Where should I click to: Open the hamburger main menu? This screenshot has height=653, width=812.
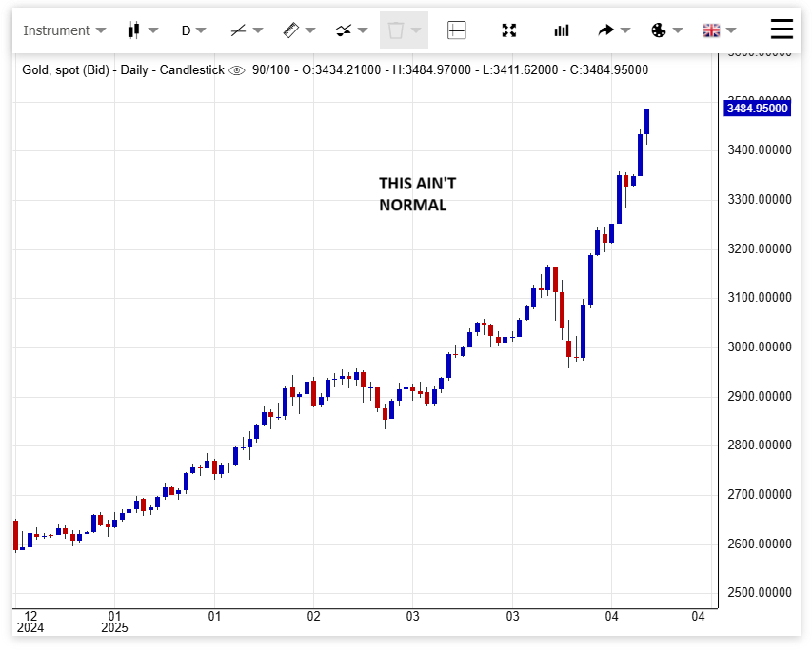[782, 30]
